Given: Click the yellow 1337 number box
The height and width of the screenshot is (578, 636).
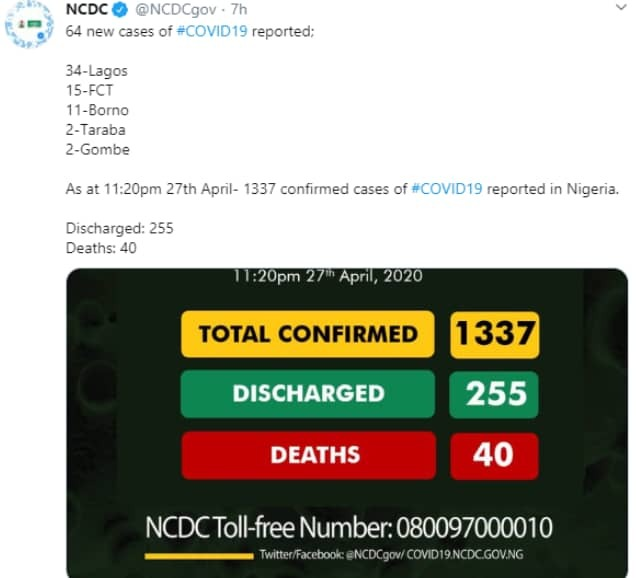Looking at the screenshot, I should (x=493, y=334).
